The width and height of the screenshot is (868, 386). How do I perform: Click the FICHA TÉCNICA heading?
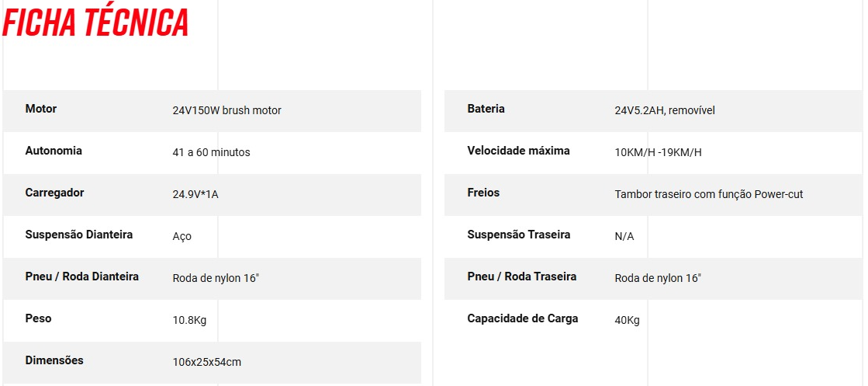(x=95, y=23)
